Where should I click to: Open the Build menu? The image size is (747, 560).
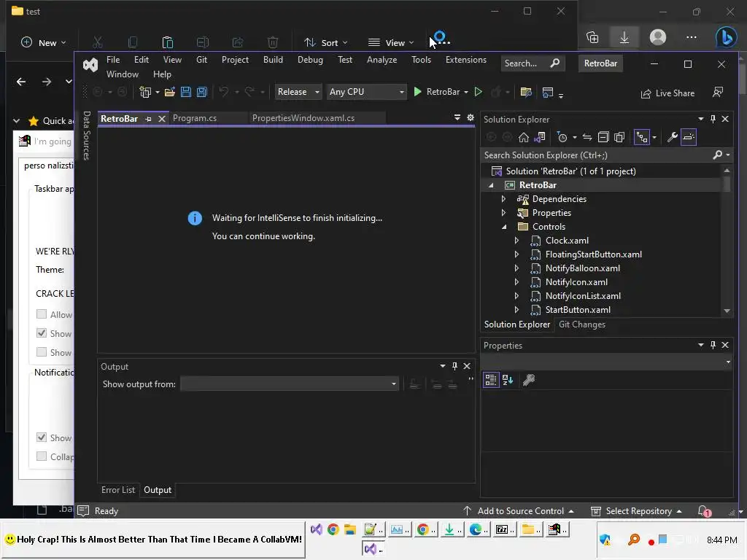coord(273,60)
